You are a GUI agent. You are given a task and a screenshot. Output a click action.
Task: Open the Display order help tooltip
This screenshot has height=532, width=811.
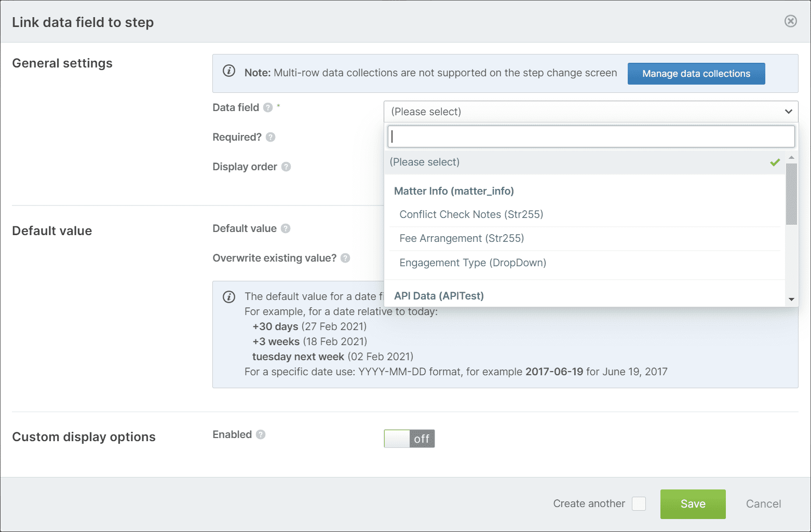pyautogui.click(x=286, y=167)
